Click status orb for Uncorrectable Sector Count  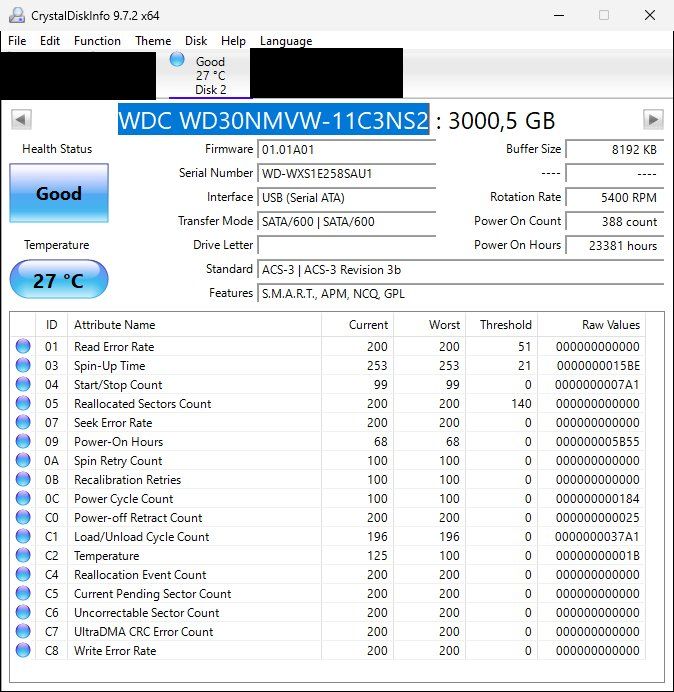pos(23,612)
